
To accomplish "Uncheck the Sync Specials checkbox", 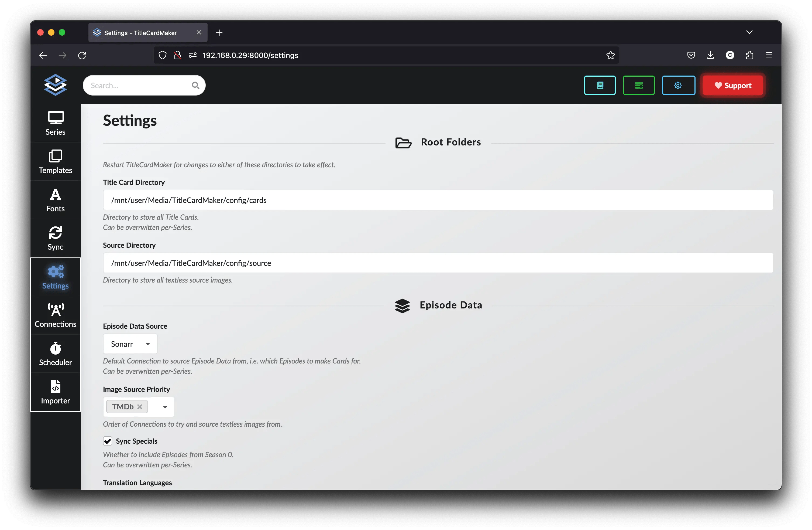I will pos(108,441).
